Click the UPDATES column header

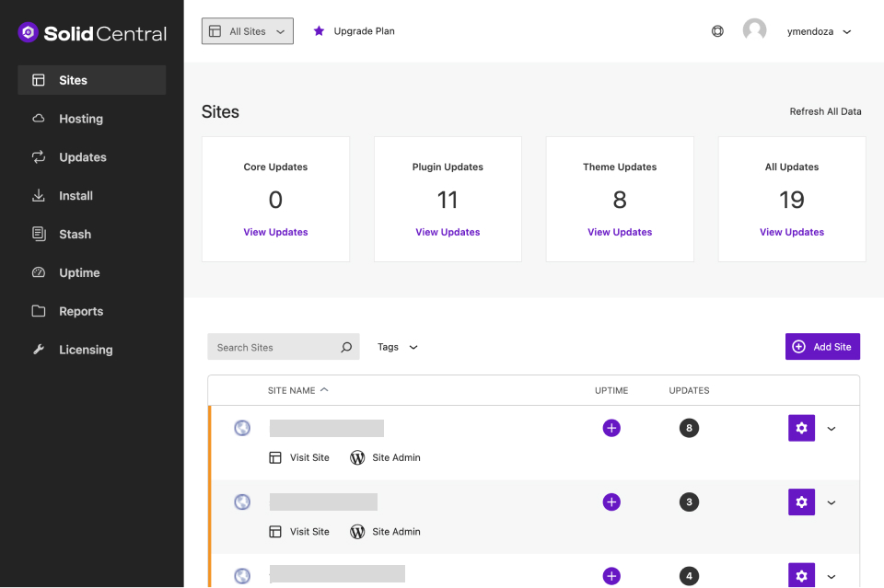(x=689, y=390)
